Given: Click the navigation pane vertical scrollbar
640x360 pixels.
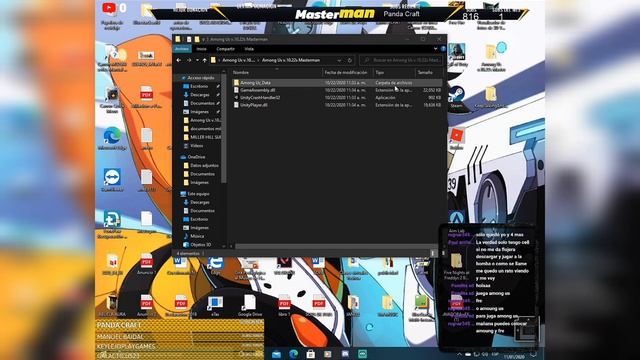Looking at the screenshot, I should (224, 129).
